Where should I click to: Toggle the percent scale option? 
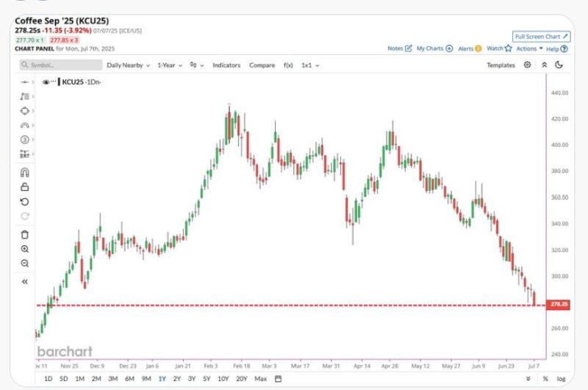pyautogui.click(x=545, y=379)
